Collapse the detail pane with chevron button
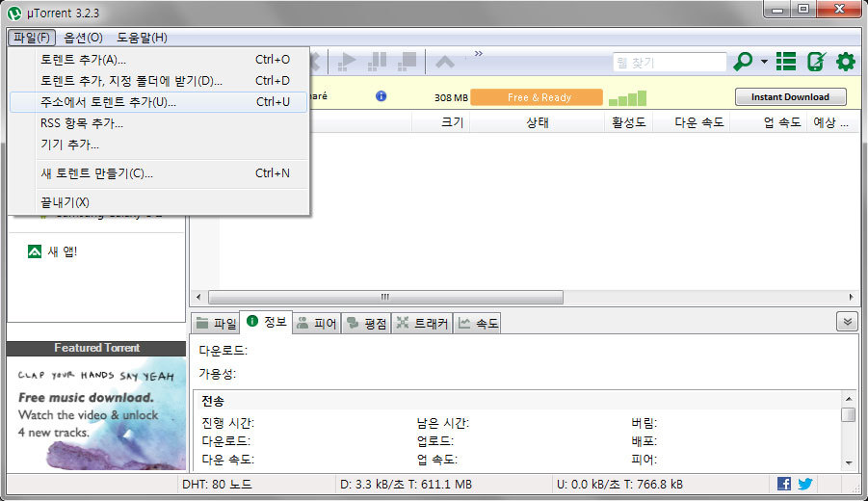Viewport: 868px width, 501px height. pos(847,322)
